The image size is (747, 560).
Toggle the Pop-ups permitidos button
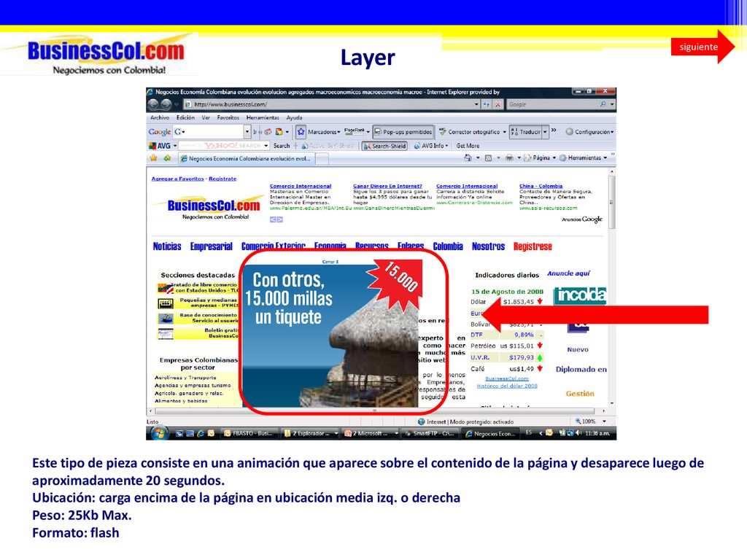click(x=403, y=132)
